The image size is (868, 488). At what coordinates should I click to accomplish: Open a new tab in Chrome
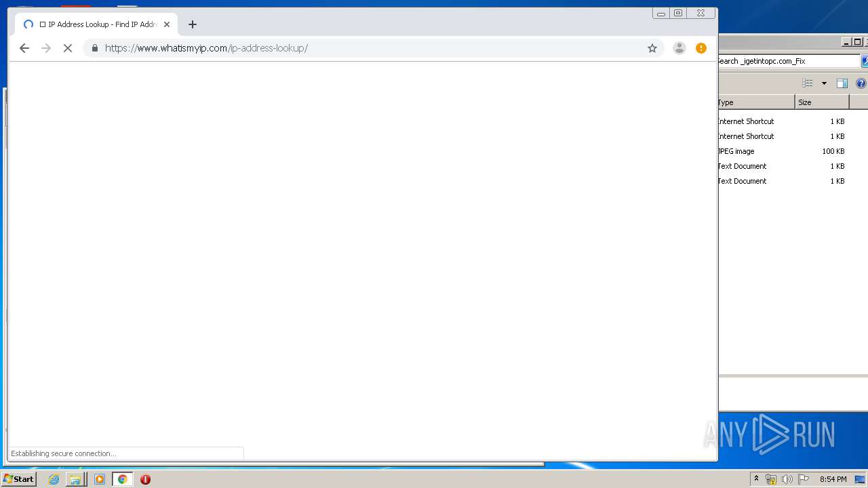click(x=193, y=24)
